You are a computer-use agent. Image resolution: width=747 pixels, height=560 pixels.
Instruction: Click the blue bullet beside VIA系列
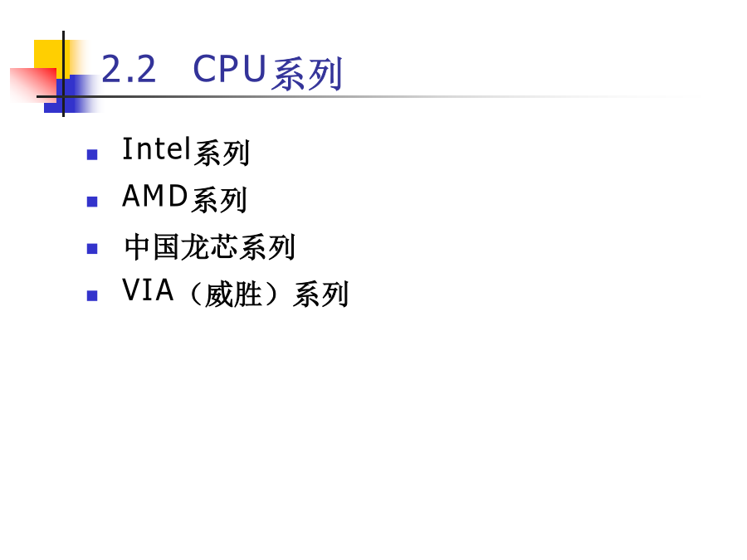(x=92, y=295)
